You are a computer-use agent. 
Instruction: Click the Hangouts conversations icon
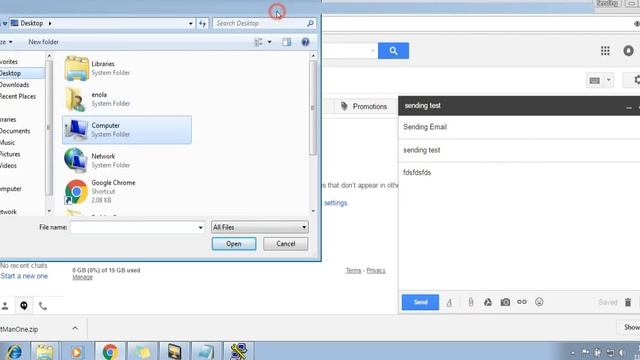click(x=24, y=305)
